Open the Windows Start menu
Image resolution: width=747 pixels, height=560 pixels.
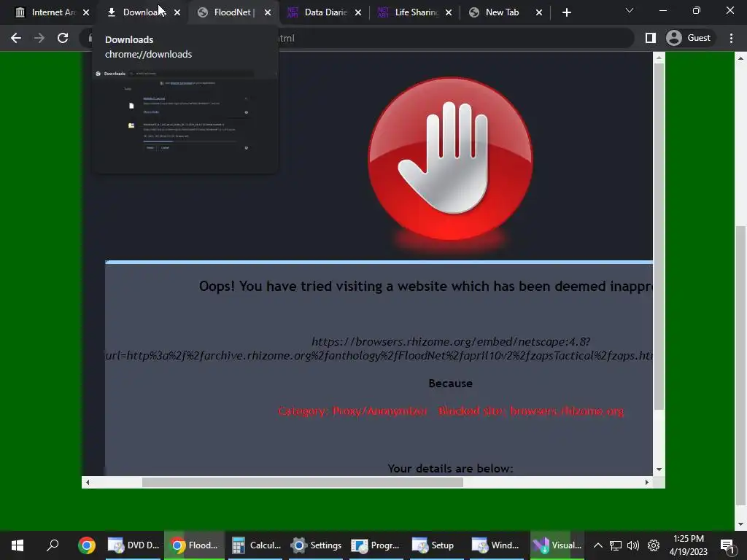18,545
